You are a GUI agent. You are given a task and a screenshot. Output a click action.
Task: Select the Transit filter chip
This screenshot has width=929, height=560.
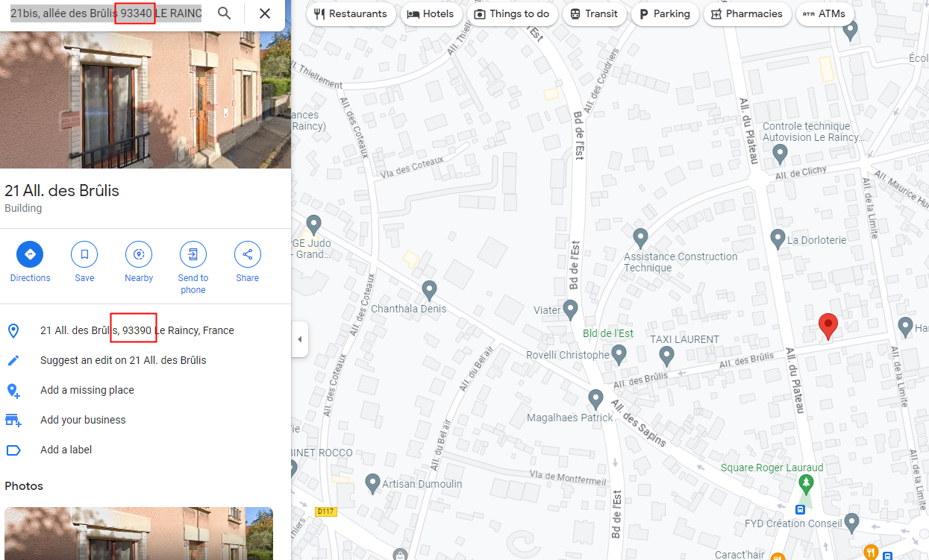[594, 13]
